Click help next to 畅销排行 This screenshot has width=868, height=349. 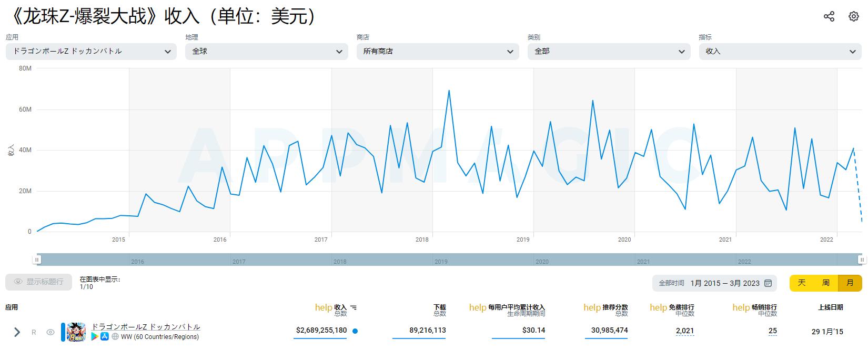(x=741, y=307)
